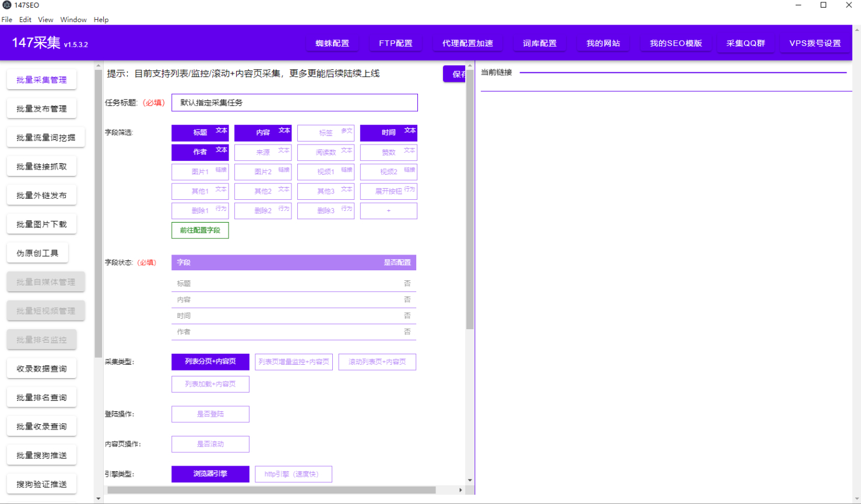This screenshot has width=861, height=504.
Task: Click the form's horizontal scrollbar
Action: [272, 490]
